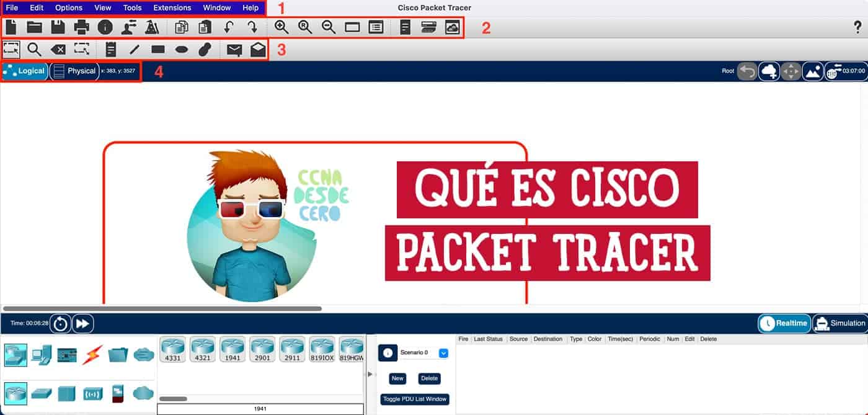Open the View Viewport rectangle icon
This screenshot has height=415, width=868.
click(x=352, y=27)
